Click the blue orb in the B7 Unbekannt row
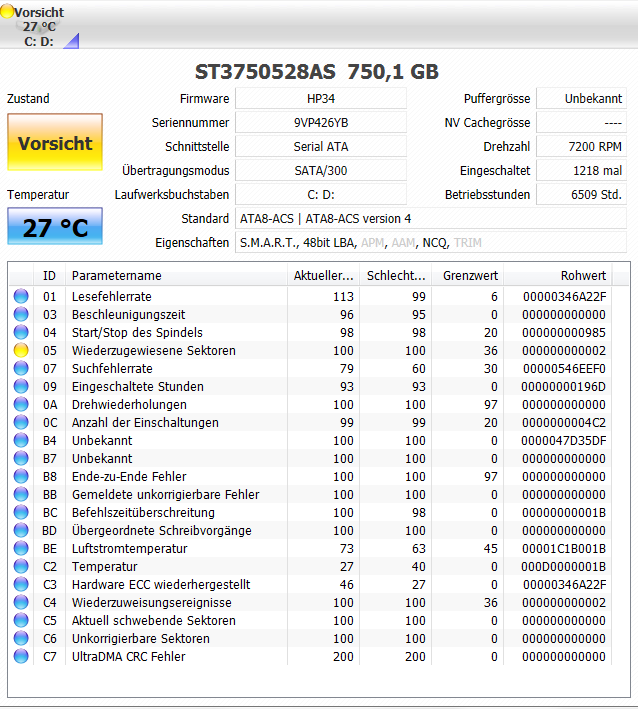638x709 pixels. click(21, 458)
